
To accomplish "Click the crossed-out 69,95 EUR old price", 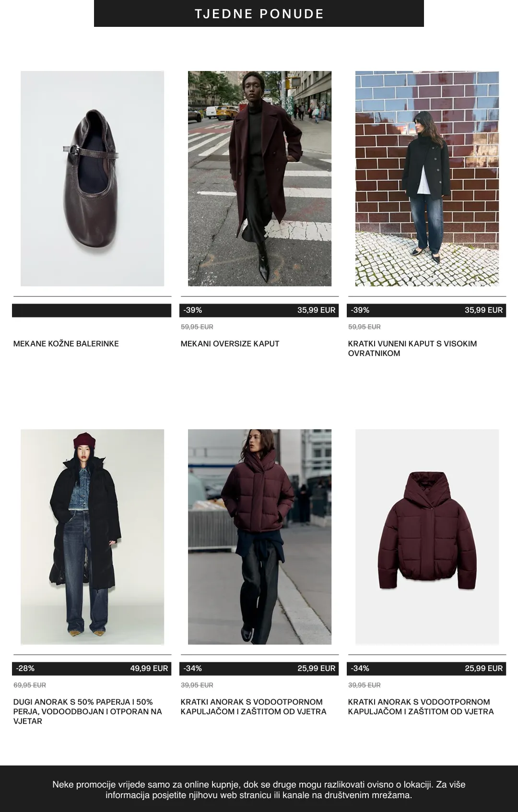I will point(30,685).
